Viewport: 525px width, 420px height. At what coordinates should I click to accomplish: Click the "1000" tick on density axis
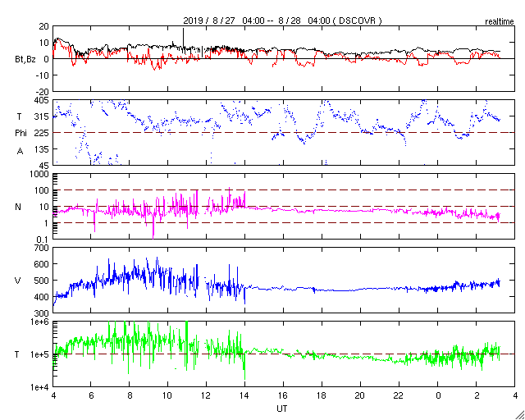tap(38, 174)
